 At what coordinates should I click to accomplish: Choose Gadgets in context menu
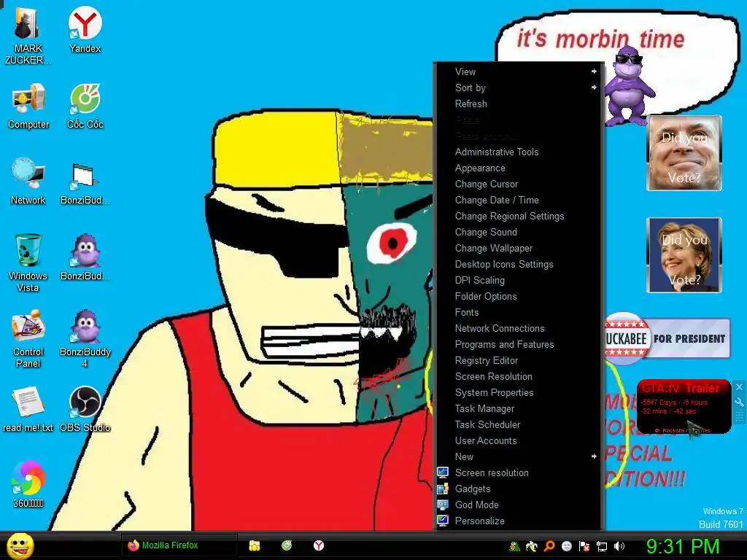coord(519,489)
